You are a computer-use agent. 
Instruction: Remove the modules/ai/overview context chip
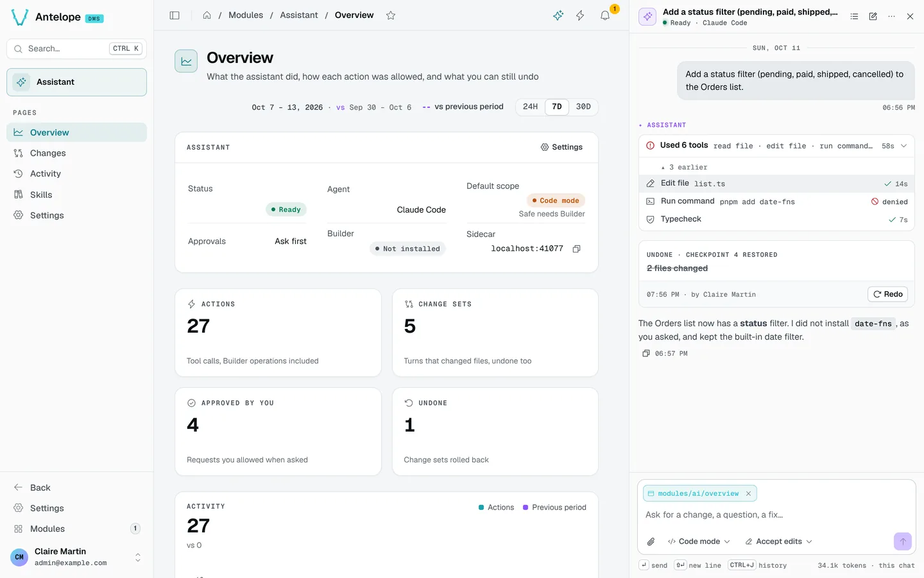click(x=748, y=494)
